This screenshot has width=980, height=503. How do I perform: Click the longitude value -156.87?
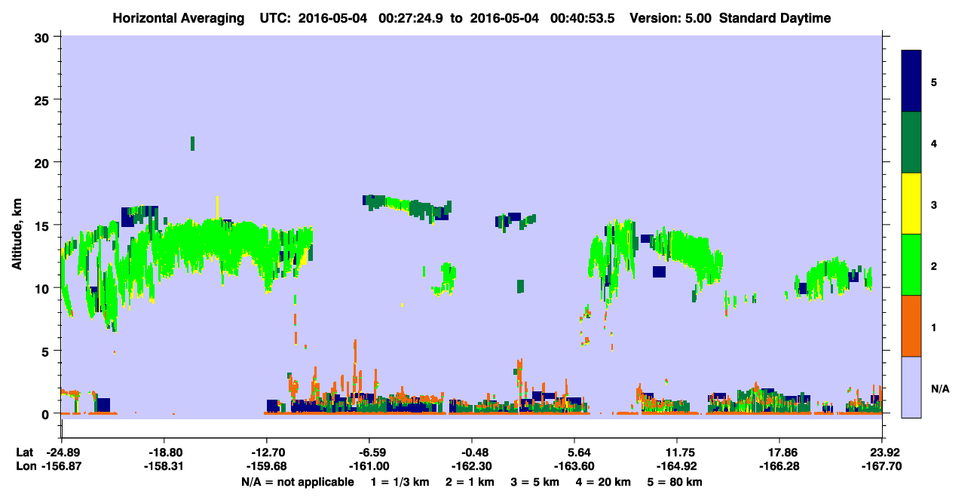[x=61, y=466]
